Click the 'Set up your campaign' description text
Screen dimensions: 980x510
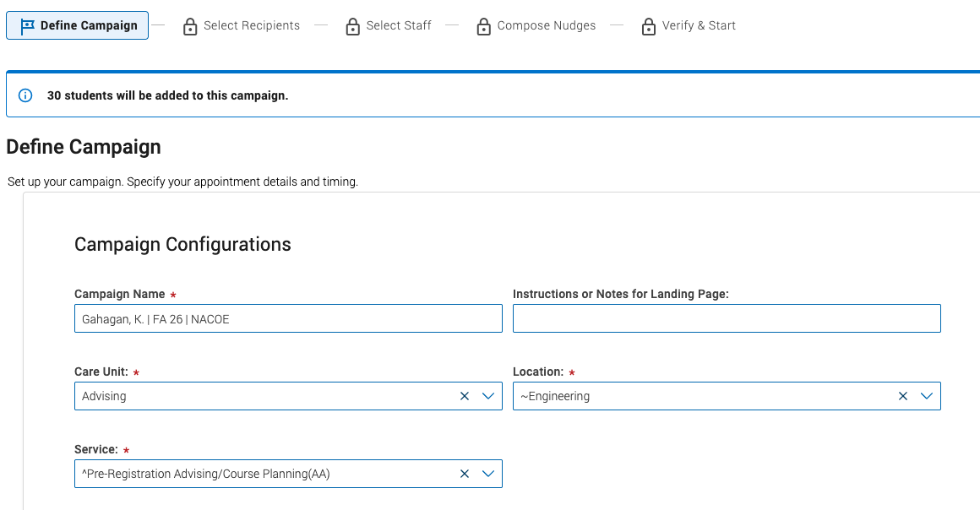pyautogui.click(x=182, y=182)
